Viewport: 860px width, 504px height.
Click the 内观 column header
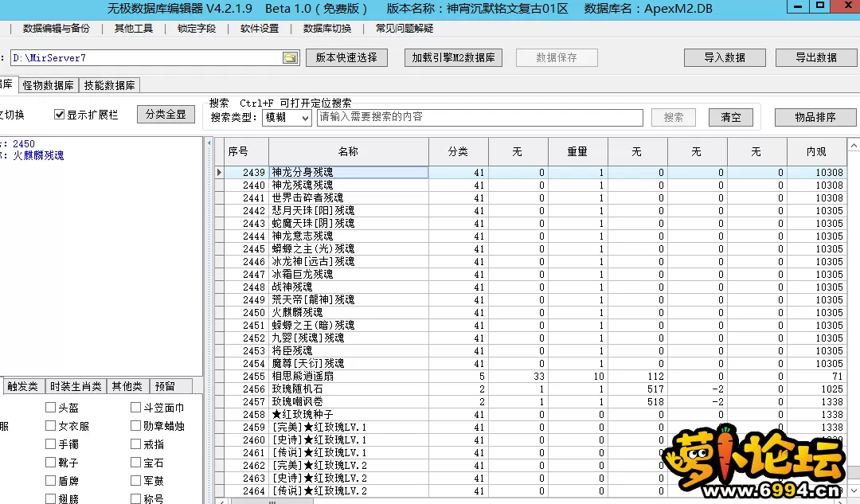point(816,151)
